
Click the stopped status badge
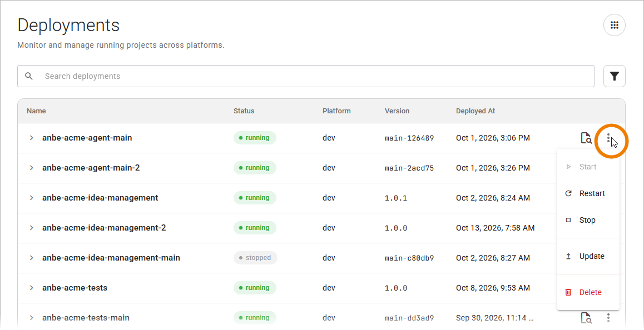tap(255, 258)
